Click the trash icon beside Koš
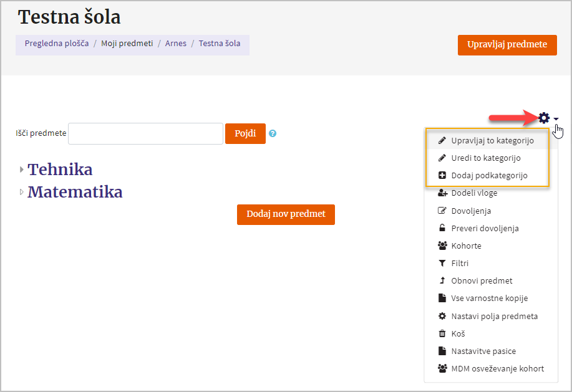The width and height of the screenshot is (572, 392). pos(442,333)
